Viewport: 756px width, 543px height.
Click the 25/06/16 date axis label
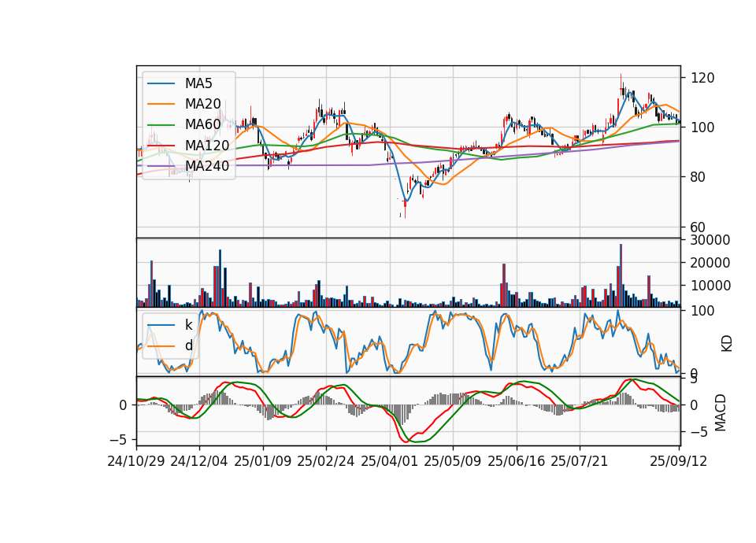517,461
